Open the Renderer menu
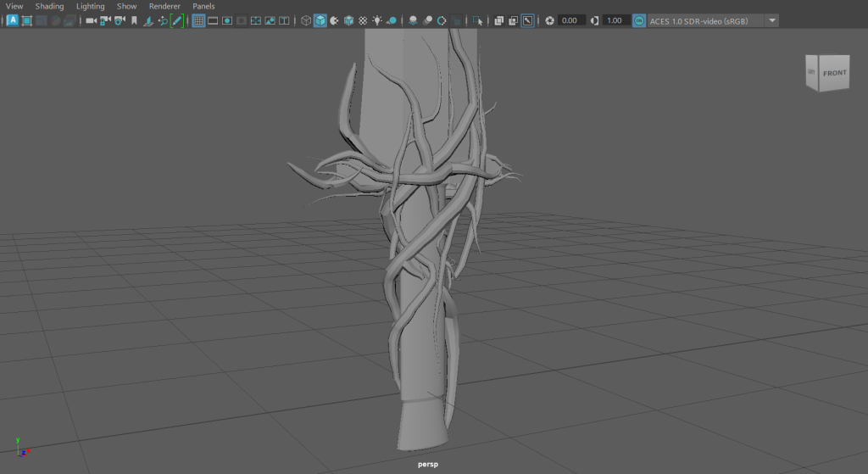868x474 pixels. [x=164, y=6]
